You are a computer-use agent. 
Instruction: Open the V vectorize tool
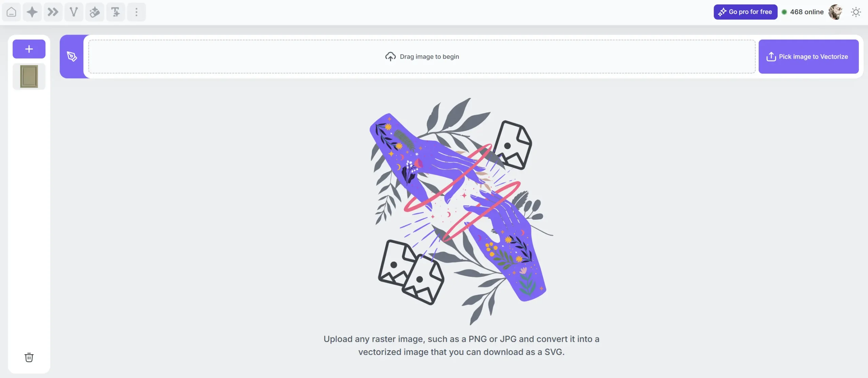tap(74, 12)
